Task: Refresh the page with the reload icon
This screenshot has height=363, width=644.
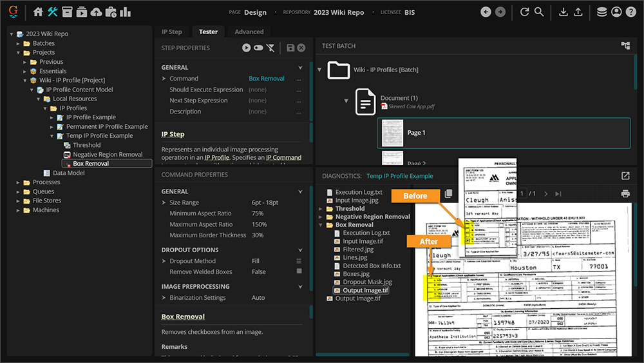Action: click(x=524, y=12)
